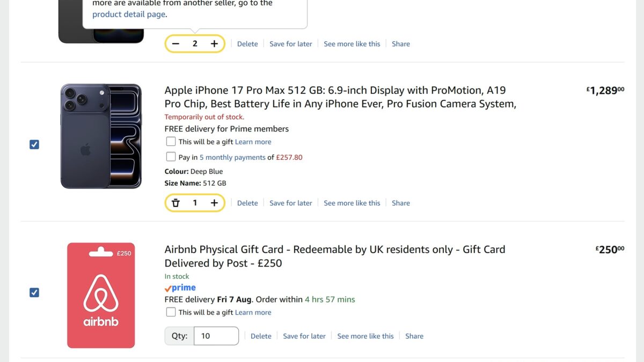Enable Pay in 5 monthly payments checkbox
The width and height of the screenshot is (644, 362).
click(171, 157)
